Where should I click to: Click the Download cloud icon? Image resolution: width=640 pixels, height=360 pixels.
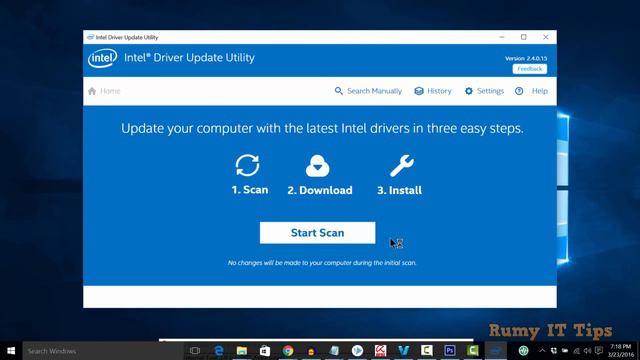318,166
